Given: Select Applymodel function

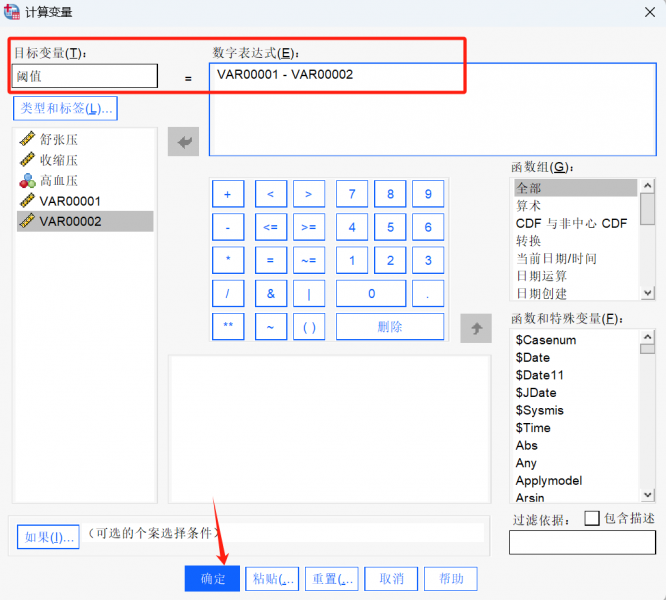Looking at the screenshot, I should (x=576, y=481).
